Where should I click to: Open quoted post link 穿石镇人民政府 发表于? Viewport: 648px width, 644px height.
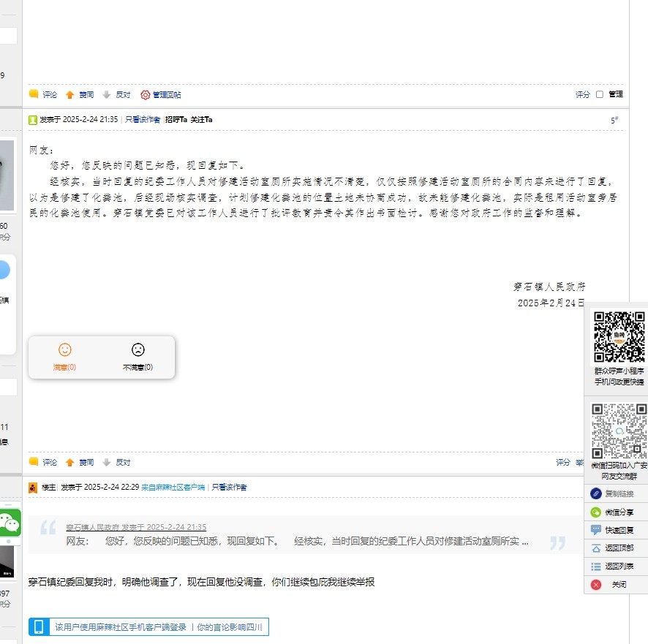[136, 527]
